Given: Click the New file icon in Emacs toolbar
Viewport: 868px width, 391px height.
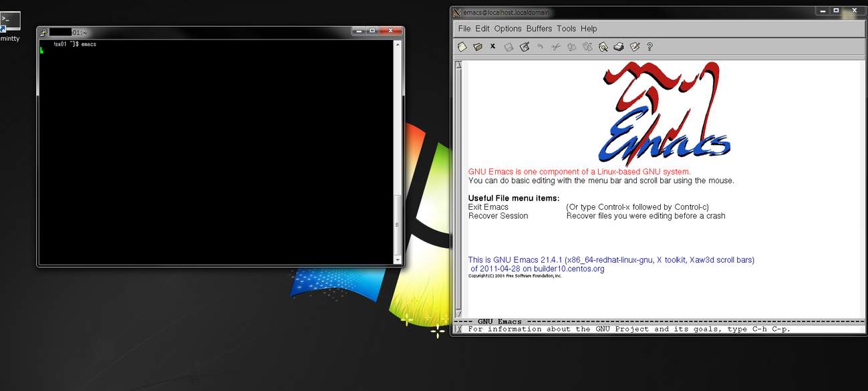Looking at the screenshot, I should [x=462, y=47].
